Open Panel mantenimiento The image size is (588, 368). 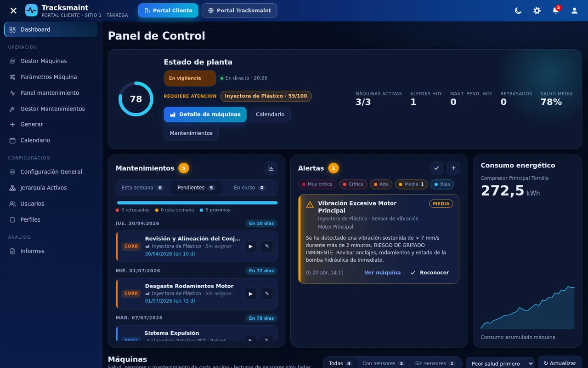pyautogui.click(x=51, y=93)
